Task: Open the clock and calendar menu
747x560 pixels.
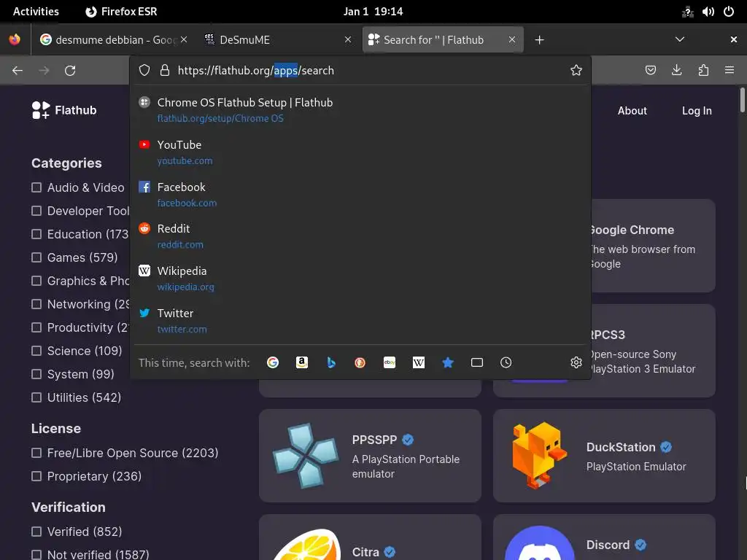Action: pos(373,12)
